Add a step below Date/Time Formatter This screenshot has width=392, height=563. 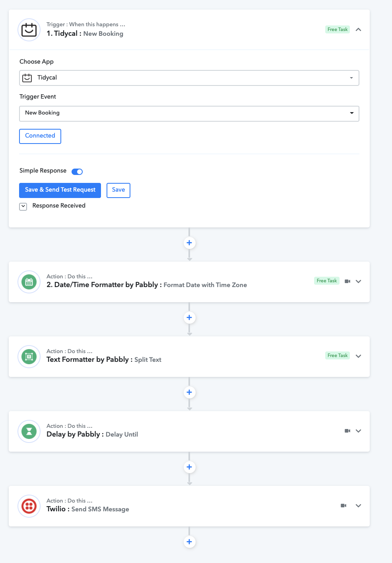point(189,318)
